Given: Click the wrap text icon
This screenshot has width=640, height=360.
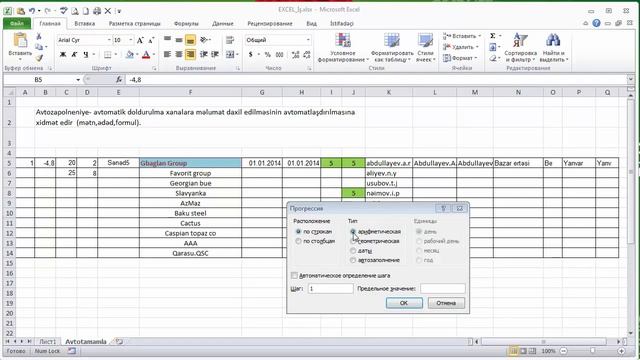Looking at the screenshot, I should [x=230, y=40].
